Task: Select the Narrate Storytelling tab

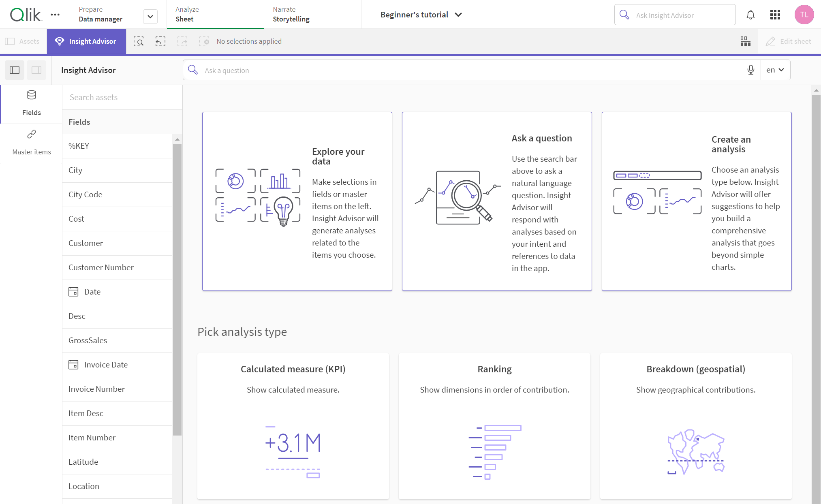Action: click(x=291, y=14)
